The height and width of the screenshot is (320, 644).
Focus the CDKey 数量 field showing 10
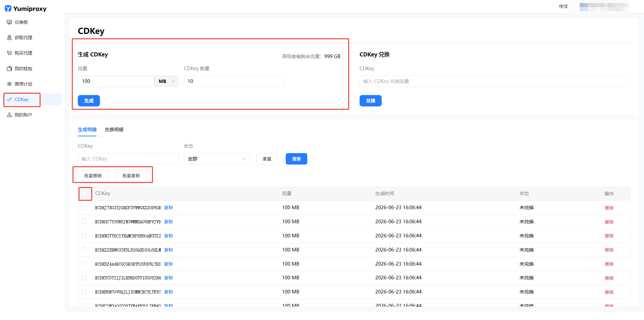pos(234,81)
